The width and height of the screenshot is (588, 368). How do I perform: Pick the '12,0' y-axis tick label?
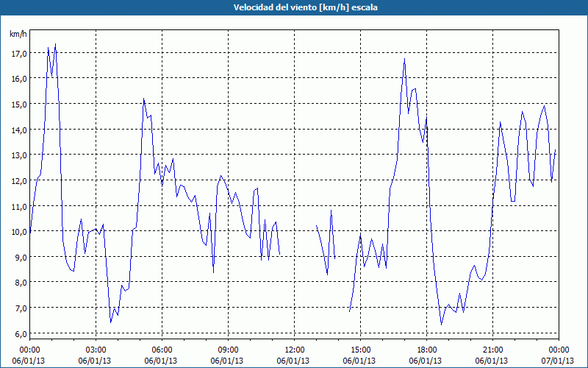tap(19, 181)
